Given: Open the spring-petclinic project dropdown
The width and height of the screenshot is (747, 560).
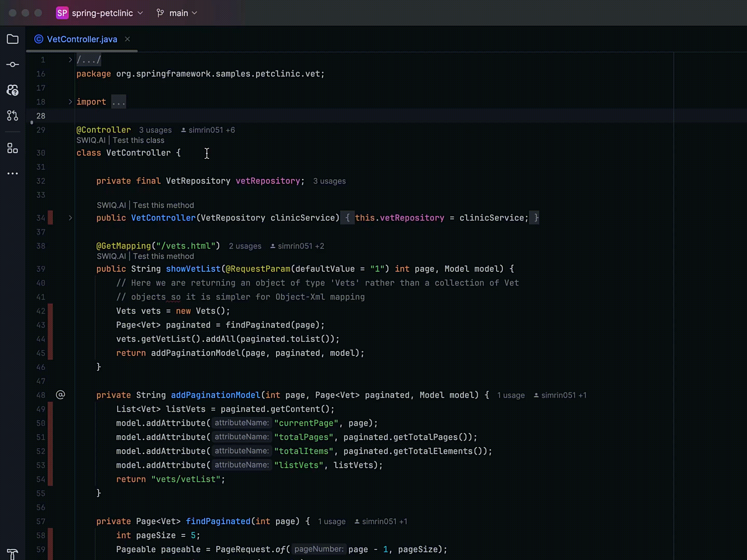Looking at the screenshot, I should coord(102,13).
